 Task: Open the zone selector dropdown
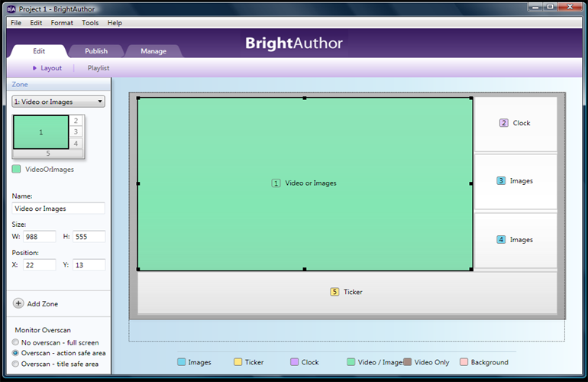click(59, 102)
